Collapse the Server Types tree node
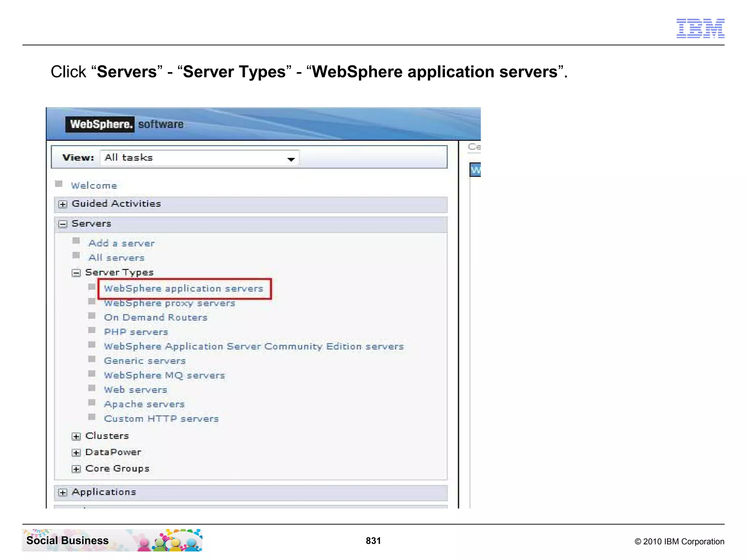This screenshot has height=560, width=747. (x=76, y=273)
